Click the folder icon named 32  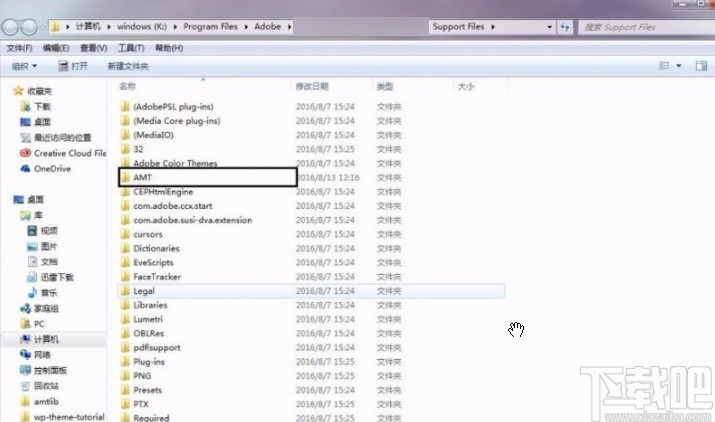coord(125,149)
